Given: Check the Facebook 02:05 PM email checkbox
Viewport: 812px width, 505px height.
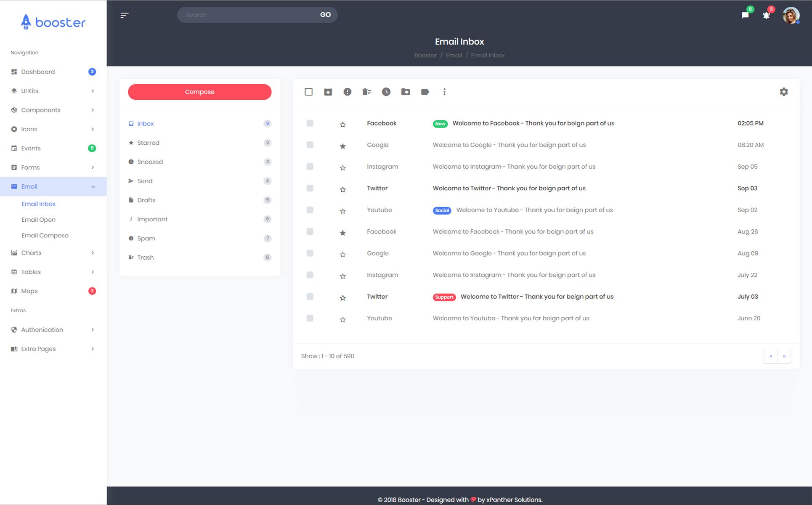Looking at the screenshot, I should pyautogui.click(x=310, y=123).
